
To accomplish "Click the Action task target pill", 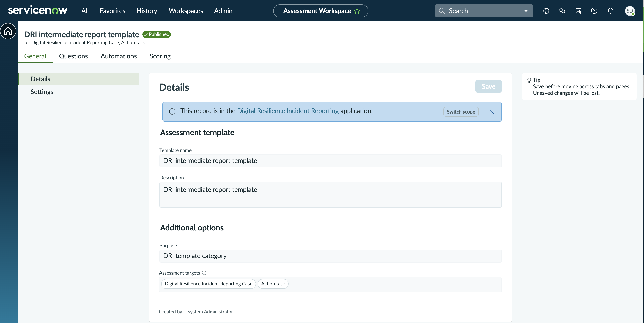I will pos(273,284).
